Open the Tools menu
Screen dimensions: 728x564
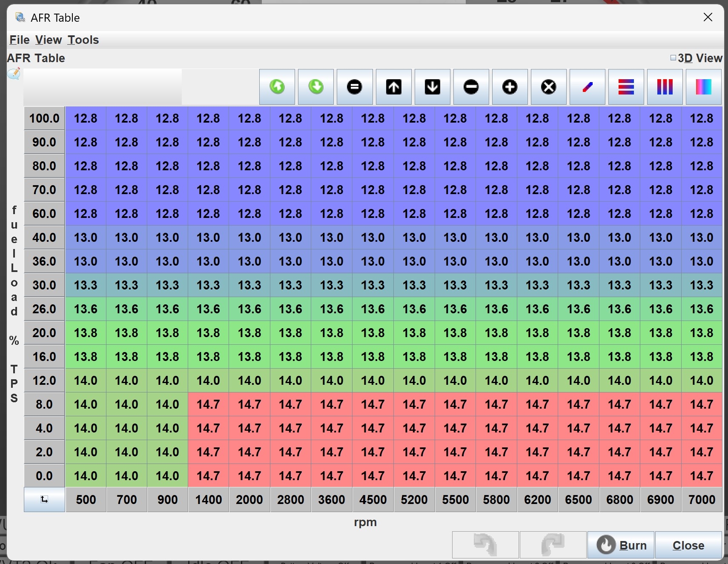point(83,40)
